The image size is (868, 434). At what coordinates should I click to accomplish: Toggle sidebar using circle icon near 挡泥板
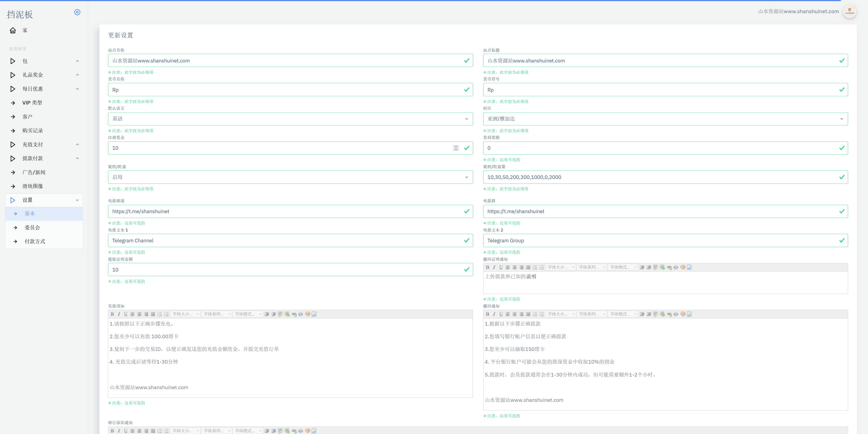click(x=77, y=12)
